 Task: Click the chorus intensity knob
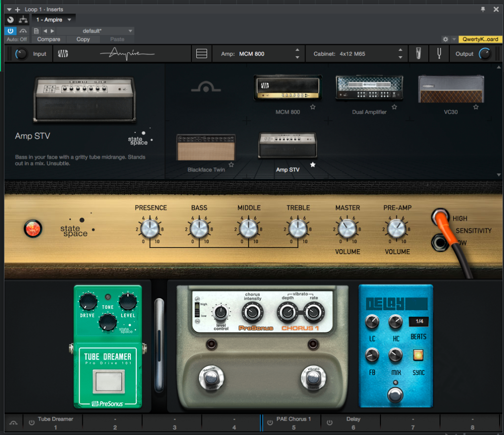[252, 312]
